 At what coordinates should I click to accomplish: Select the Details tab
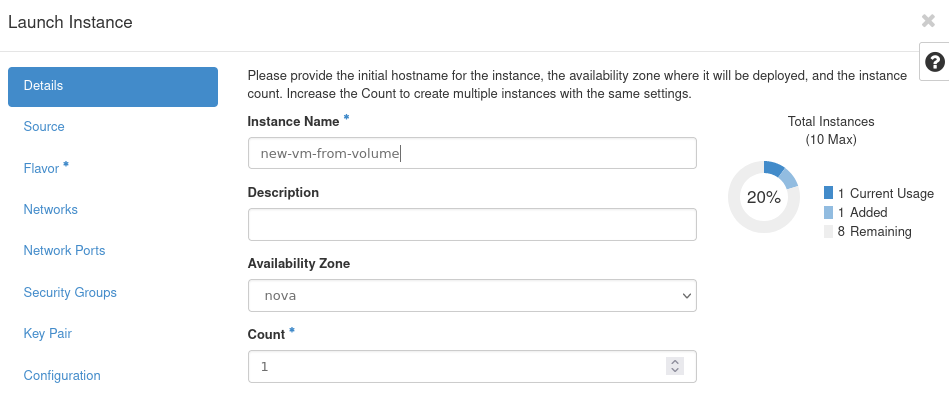[x=113, y=86]
